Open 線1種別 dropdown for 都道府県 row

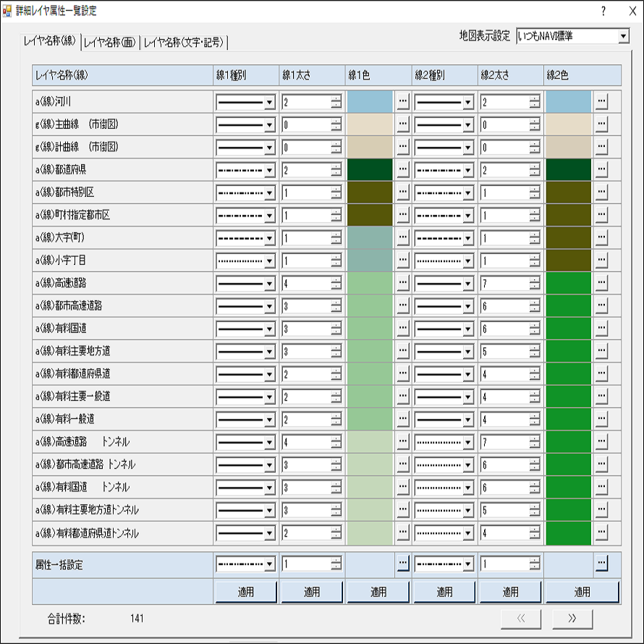click(x=270, y=169)
